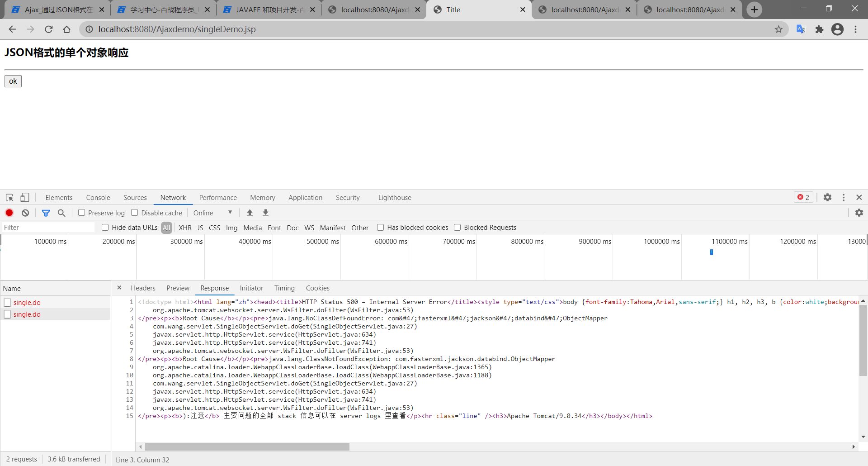Open the Online throttling dropdown
This screenshot has width=868, height=466.
(212, 213)
